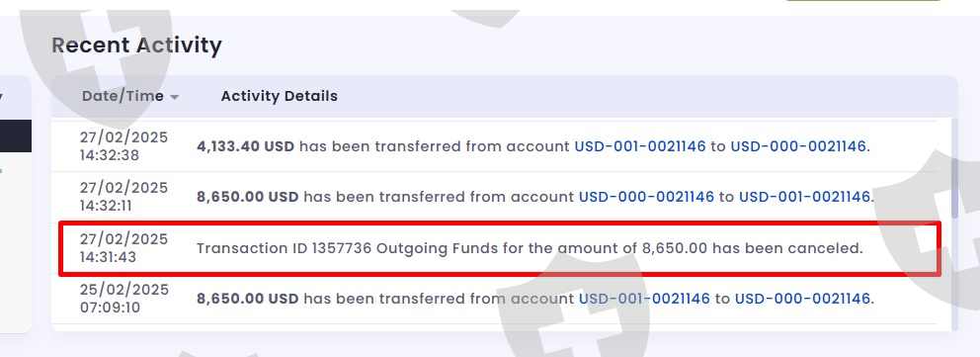The image size is (980, 357).
Task: Open destination account USD-001-0021146 in the 14:32:11 transfer
Action: point(804,197)
